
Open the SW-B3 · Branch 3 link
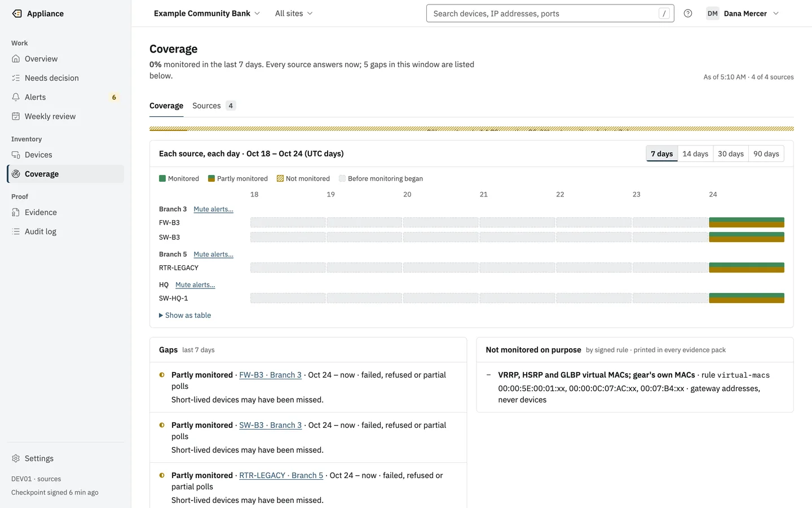coord(271,425)
